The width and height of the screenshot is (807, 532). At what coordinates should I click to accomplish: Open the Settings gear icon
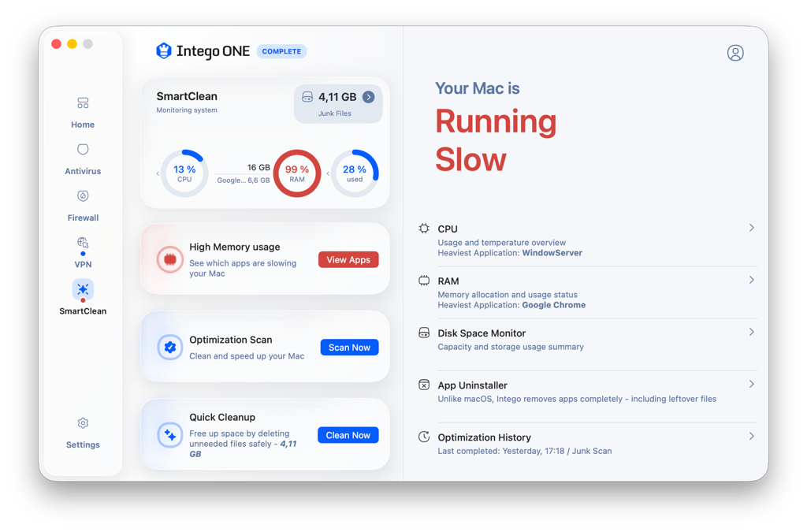pos(83,423)
